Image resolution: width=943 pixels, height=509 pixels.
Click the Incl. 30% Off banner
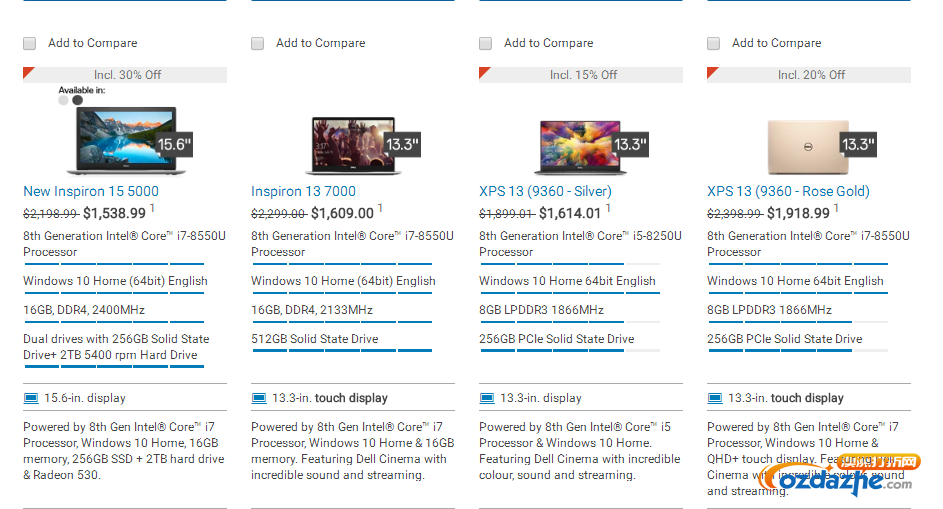coord(125,75)
